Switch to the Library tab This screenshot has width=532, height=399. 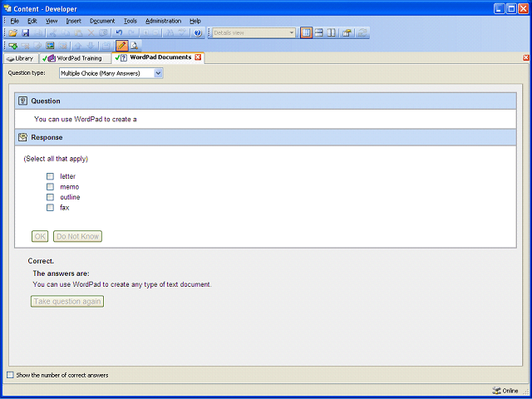tap(21, 58)
